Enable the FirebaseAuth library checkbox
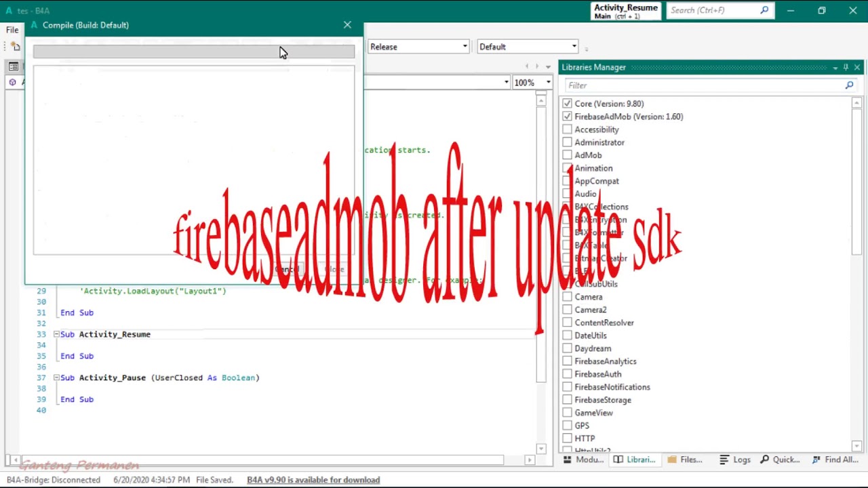The image size is (868, 488). coord(567,374)
